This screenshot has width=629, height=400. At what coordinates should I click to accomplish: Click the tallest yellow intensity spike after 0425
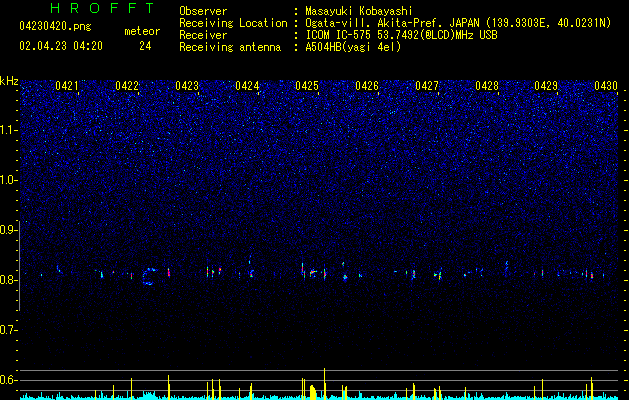click(x=324, y=383)
